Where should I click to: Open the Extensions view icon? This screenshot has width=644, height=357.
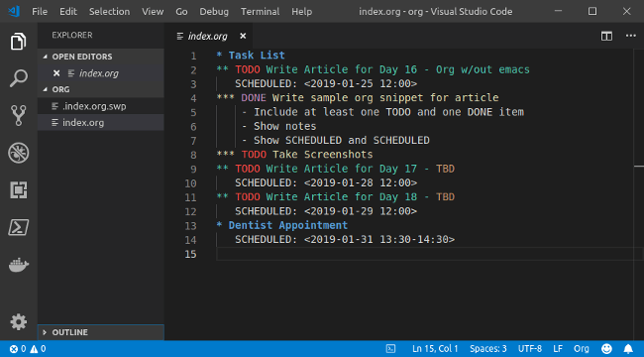click(x=19, y=190)
